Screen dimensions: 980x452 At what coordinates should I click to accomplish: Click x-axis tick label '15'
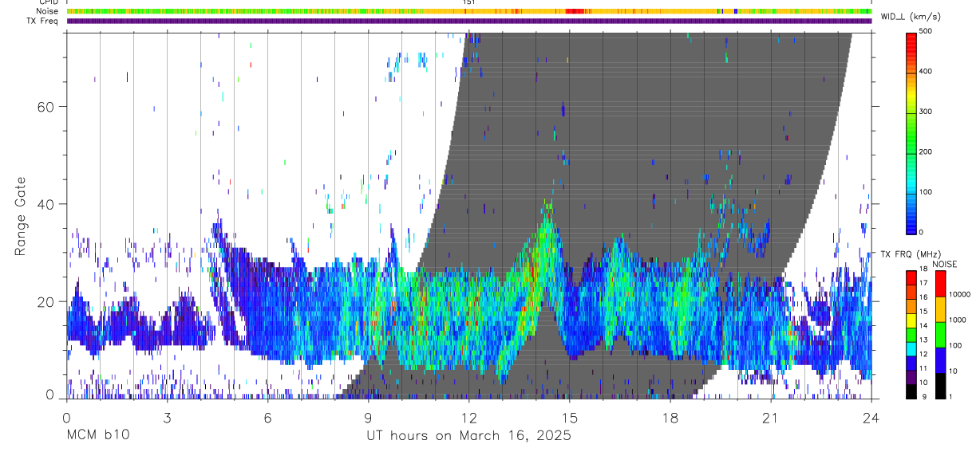pos(570,417)
